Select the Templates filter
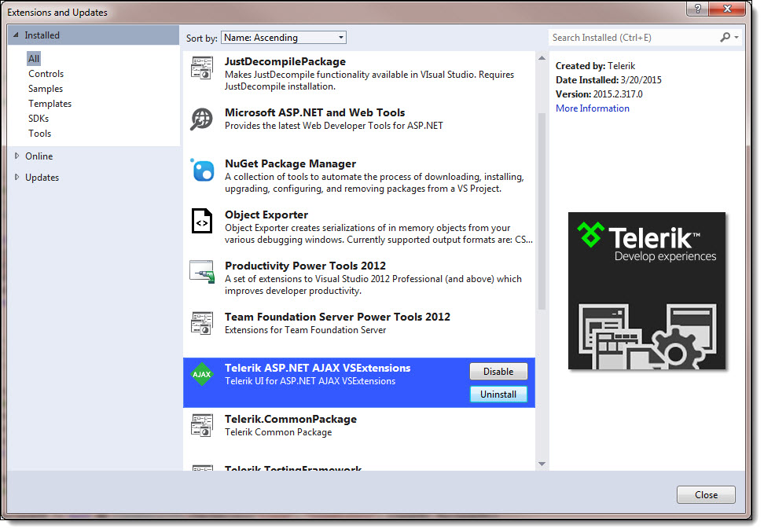The width and height of the screenshot is (764, 532). point(50,103)
